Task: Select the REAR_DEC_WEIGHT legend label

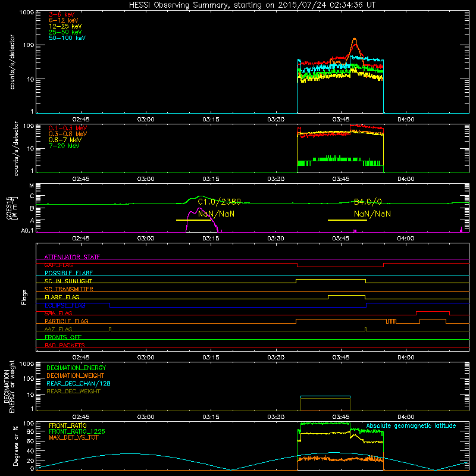Action: click(73, 392)
